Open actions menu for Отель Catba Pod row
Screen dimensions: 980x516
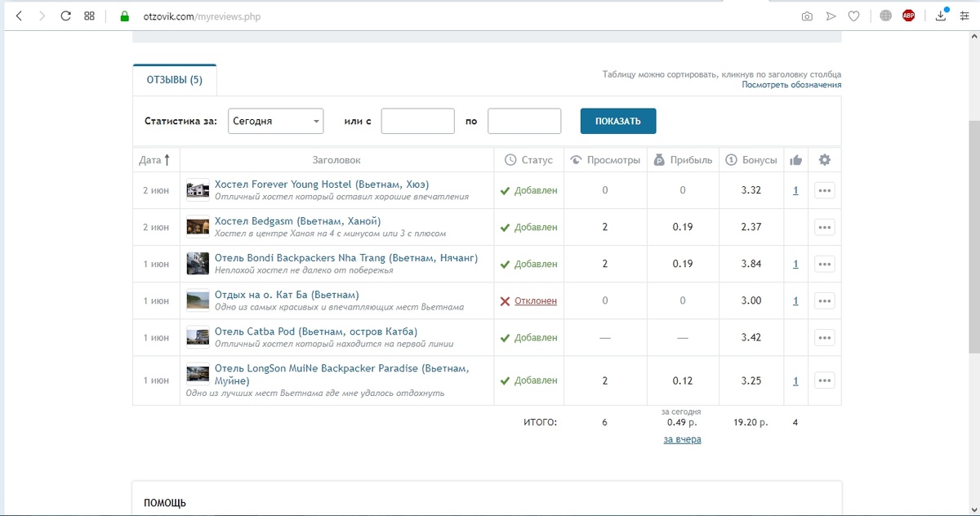click(x=824, y=337)
